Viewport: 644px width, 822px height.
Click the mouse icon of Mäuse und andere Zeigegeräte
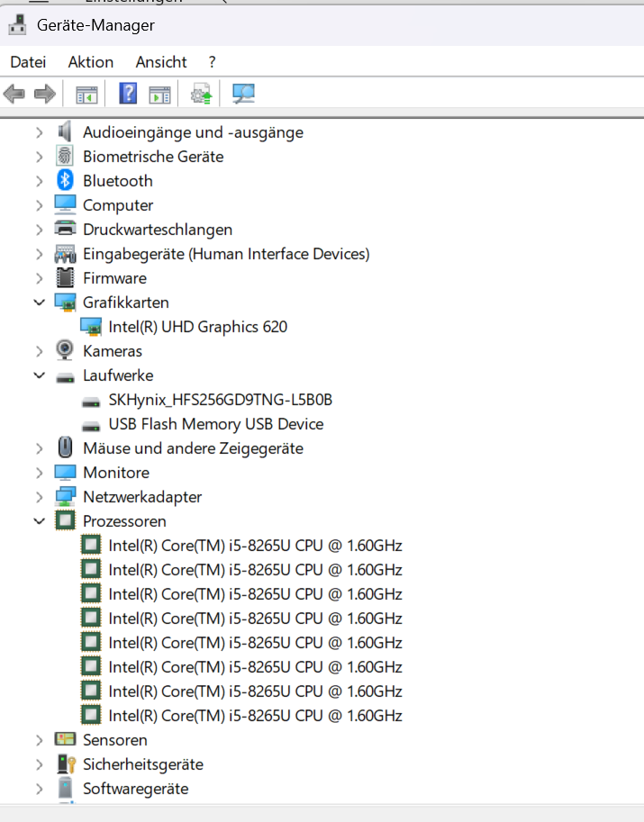tap(65, 447)
